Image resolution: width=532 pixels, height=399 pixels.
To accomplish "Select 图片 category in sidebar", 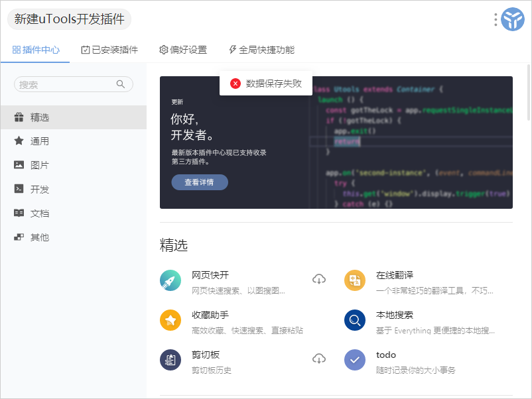I will tap(74, 165).
